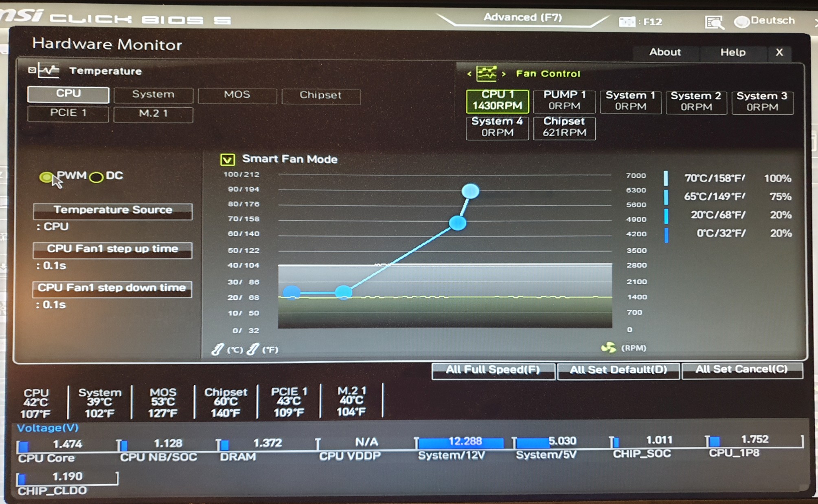
Task: Click next arrow beside Fan Control icon
Action: (x=504, y=74)
